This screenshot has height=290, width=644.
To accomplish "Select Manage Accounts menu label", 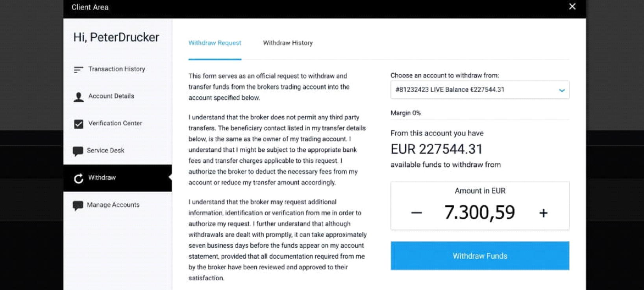I will click(x=113, y=205).
